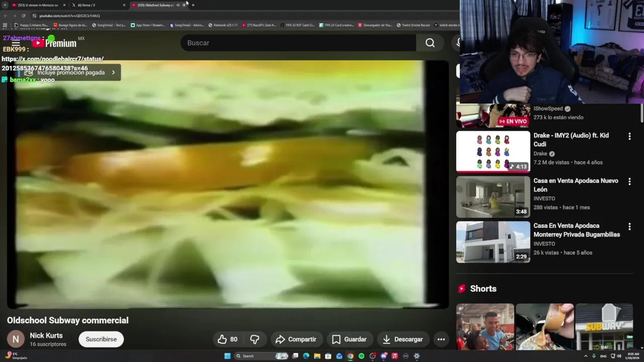Open the Windows Start menu

pos(227,356)
